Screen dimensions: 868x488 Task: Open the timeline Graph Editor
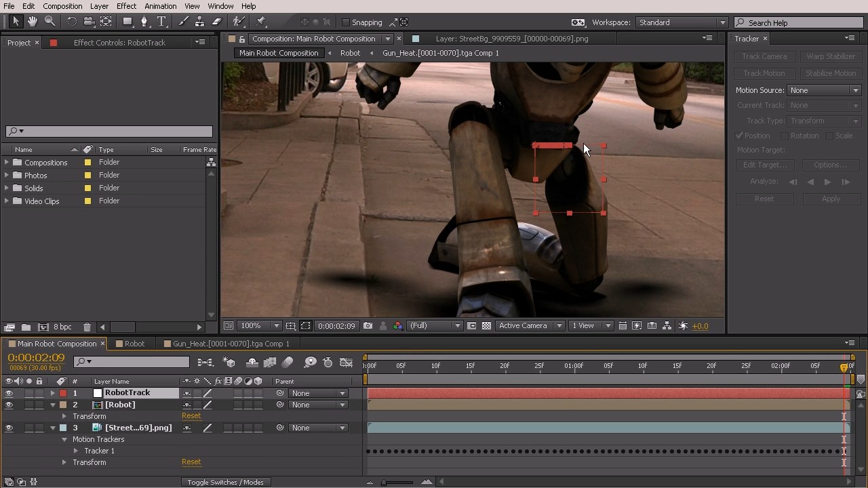coord(346,363)
